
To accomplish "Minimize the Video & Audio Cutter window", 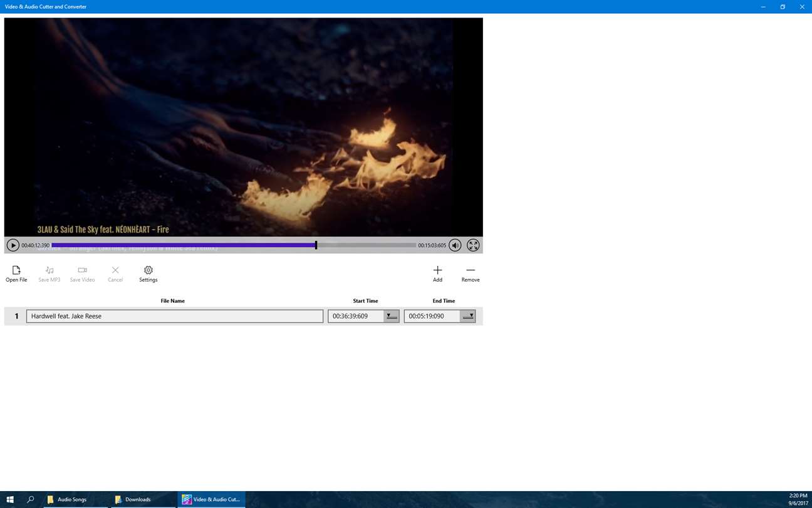I will pyautogui.click(x=763, y=7).
